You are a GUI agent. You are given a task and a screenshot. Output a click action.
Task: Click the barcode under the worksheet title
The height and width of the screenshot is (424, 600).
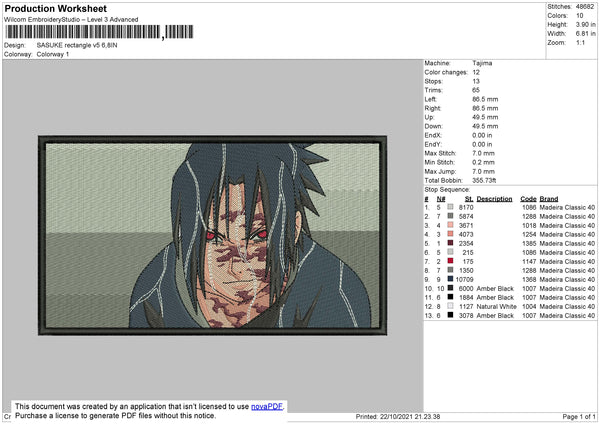(99, 32)
